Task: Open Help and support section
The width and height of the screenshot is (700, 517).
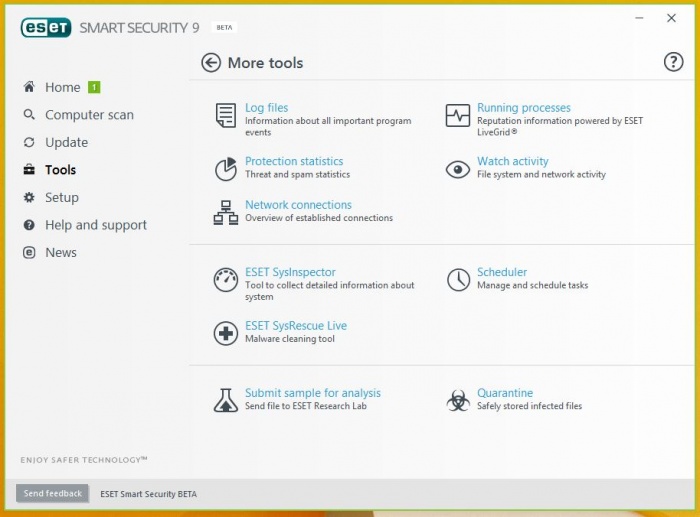Action: point(96,225)
